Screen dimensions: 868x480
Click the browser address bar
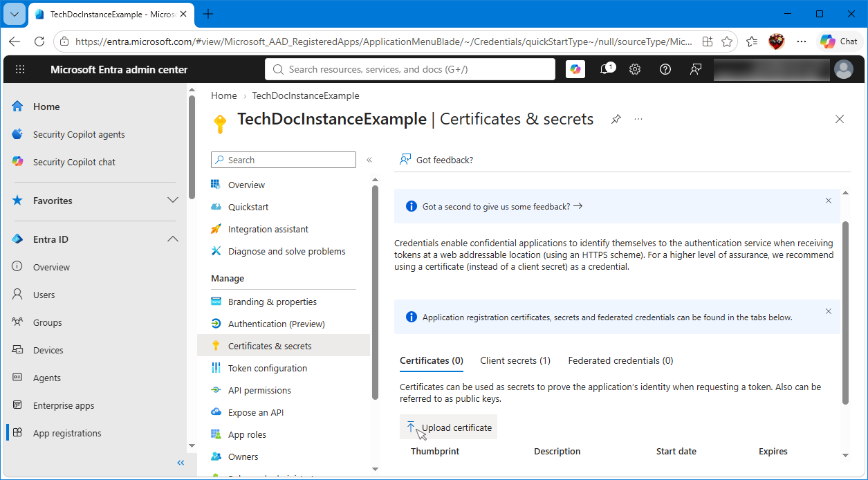coord(384,41)
